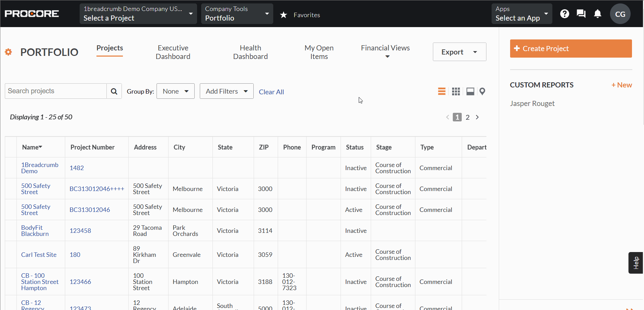The width and height of the screenshot is (644, 310).
Task: Toggle the compact list view
Action: (x=441, y=91)
